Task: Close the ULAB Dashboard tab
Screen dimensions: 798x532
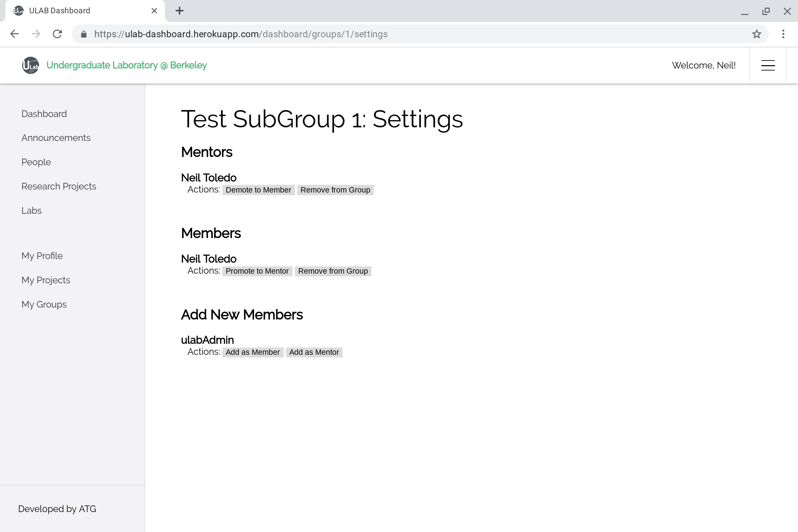Action: click(x=154, y=11)
